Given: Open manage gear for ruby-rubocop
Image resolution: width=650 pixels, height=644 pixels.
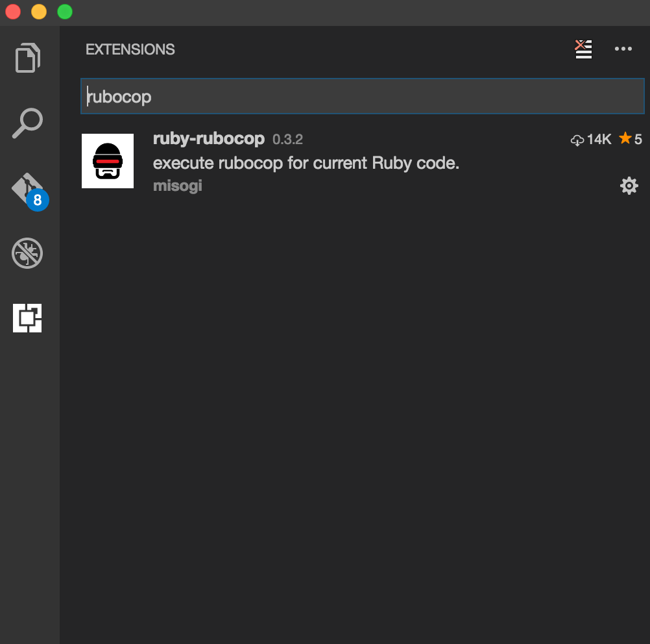Looking at the screenshot, I should click(629, 186).
